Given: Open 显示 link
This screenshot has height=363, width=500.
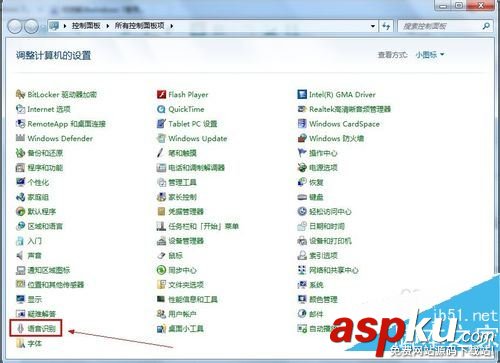Looking at the screenshot, I should pyautogui.click(x=35, y=299).
